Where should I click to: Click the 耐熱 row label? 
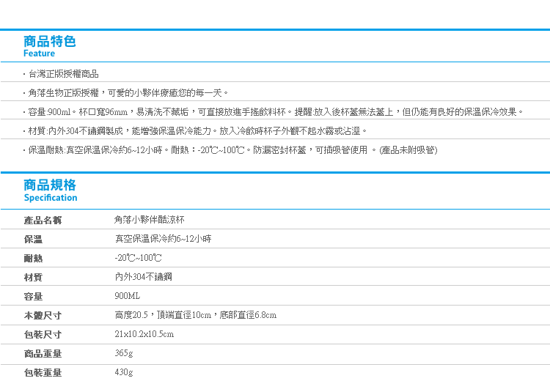33,258
